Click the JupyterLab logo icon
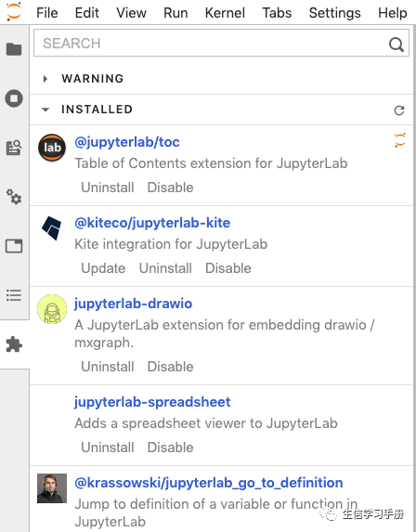This screenshot has height=532, width=416. [14, 11]
